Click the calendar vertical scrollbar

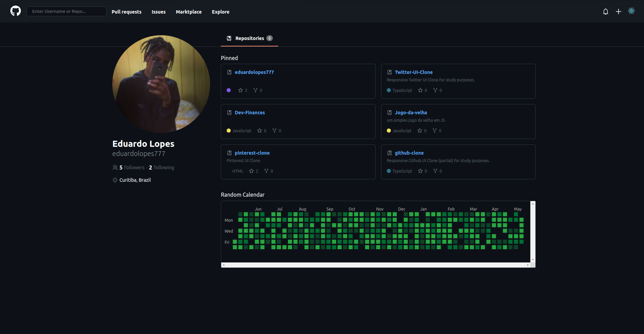(x=533, y=232)
